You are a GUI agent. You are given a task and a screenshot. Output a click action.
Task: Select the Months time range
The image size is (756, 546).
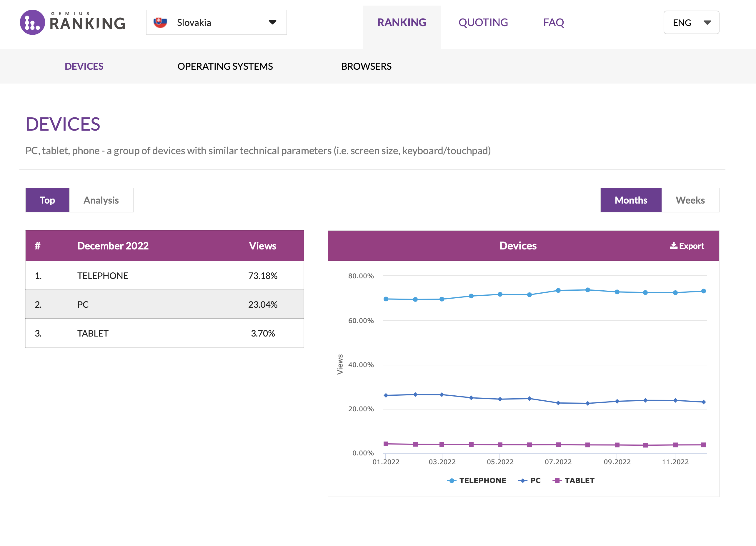(x=631, y=200)
